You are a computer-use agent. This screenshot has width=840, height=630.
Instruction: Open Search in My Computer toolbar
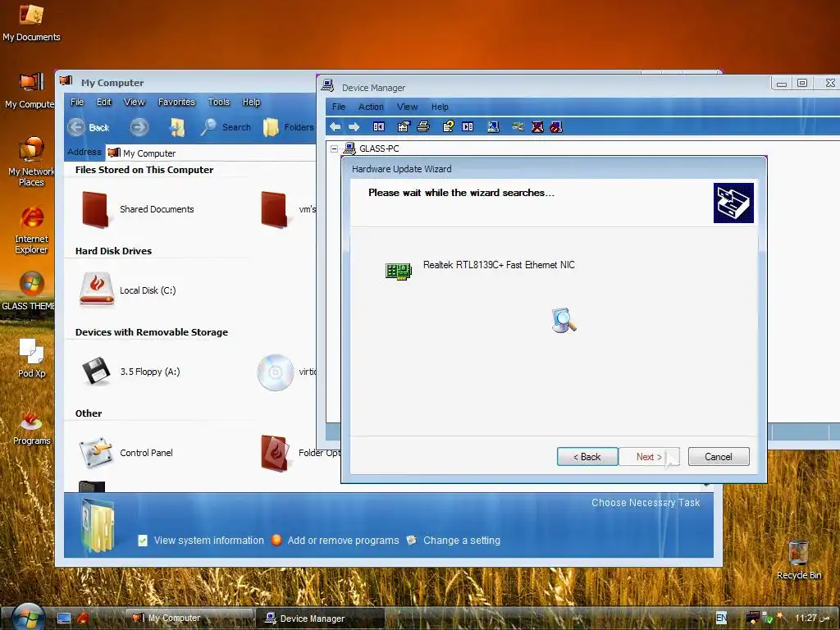(226, 127)
